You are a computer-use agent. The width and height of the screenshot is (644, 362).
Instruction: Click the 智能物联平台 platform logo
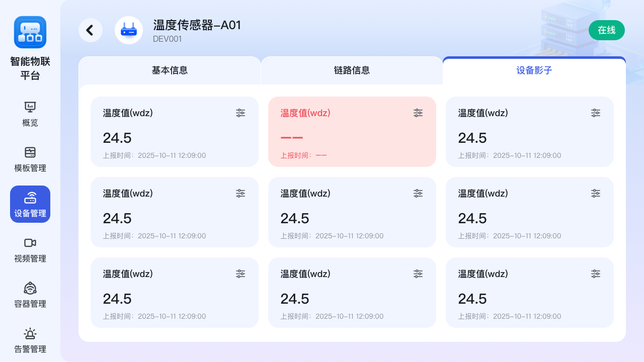pos(30,32)
